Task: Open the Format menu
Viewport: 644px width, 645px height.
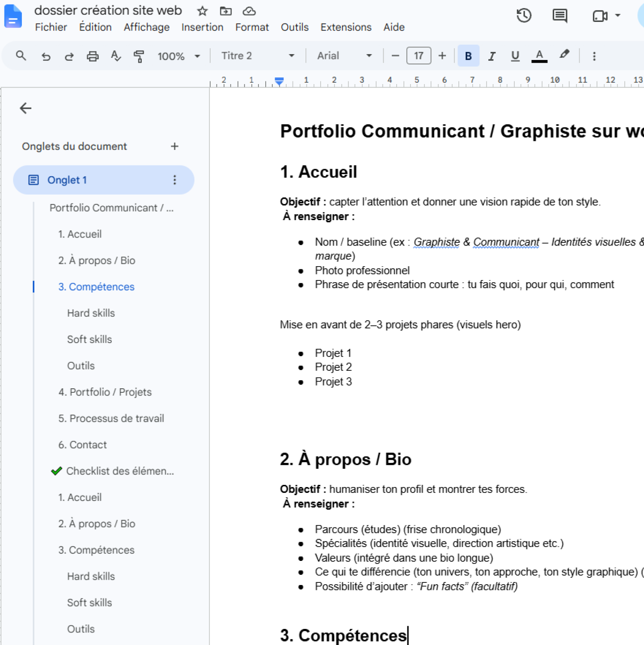Action: tap(252, 27)
